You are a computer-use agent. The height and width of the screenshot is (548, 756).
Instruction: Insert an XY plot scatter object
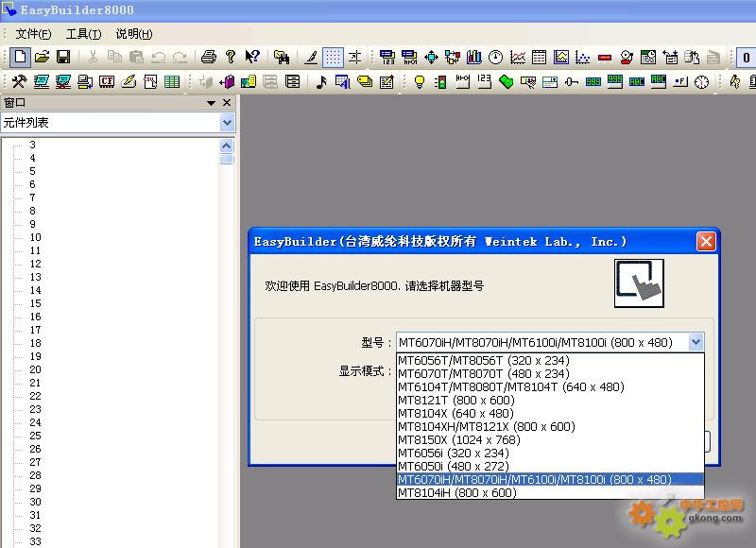point(582,58)
